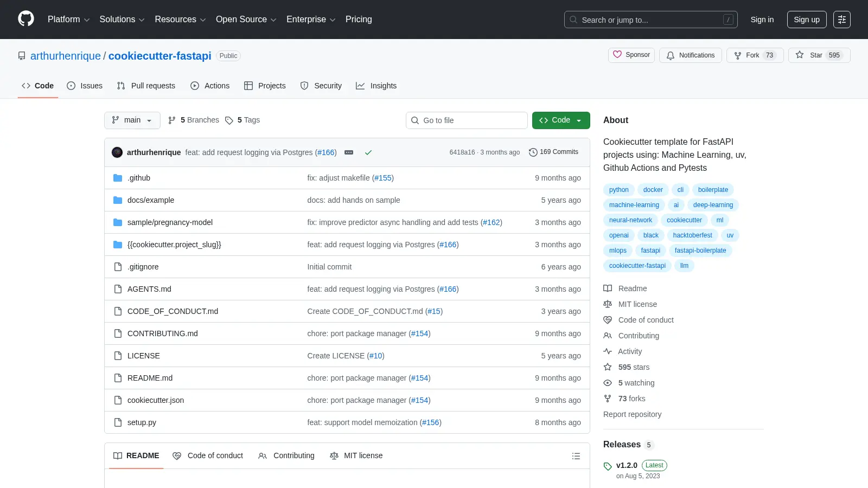View the 5 Tags link
Viewport: 868px width, 488px height.
point(242,120)
